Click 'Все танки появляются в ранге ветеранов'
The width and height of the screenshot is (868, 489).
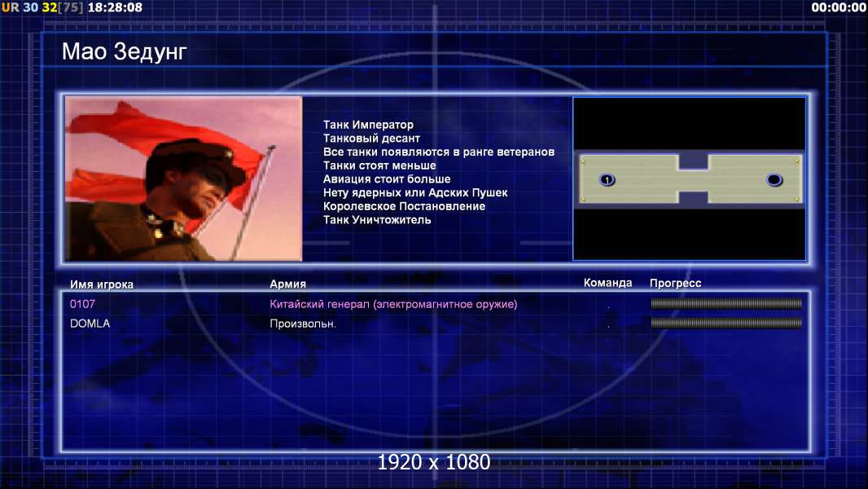[438, 152]
